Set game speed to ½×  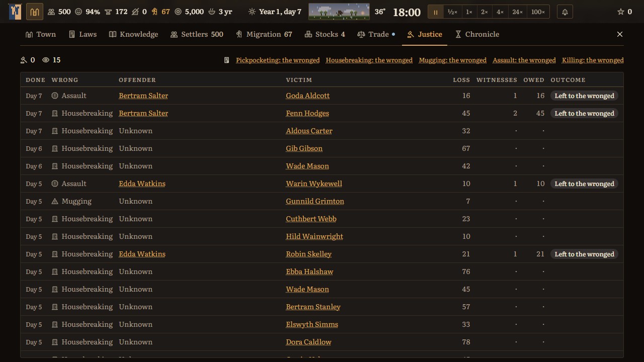click(452, 12)
